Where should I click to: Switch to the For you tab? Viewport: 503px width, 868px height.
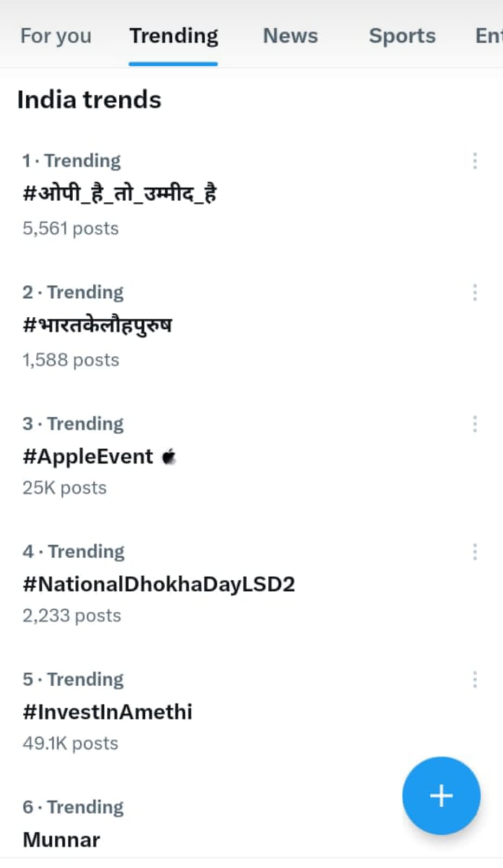pos(56,36)
